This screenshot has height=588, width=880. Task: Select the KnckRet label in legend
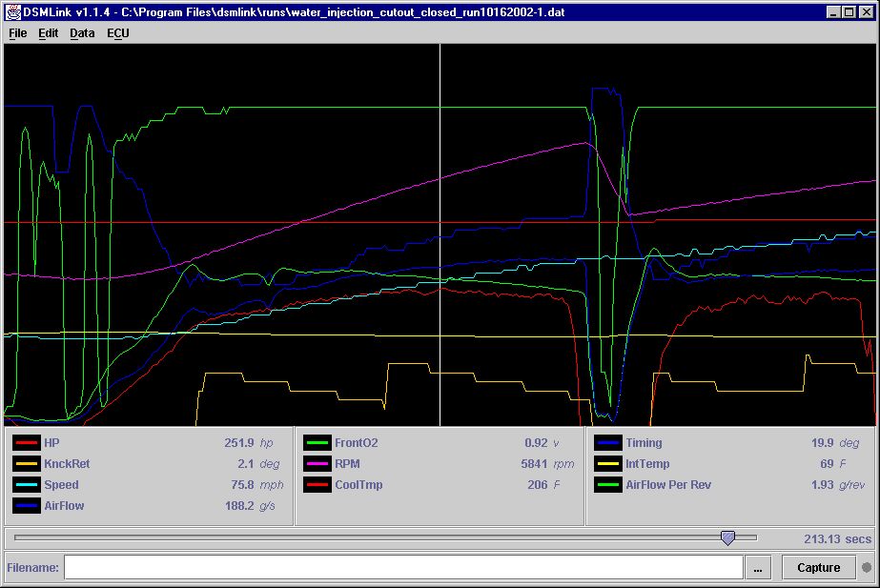(67, 463)
